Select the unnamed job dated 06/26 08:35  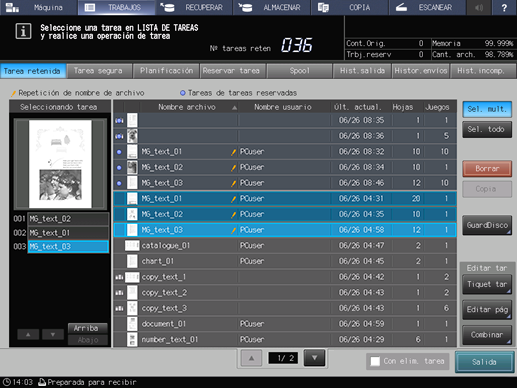[285, 120]
